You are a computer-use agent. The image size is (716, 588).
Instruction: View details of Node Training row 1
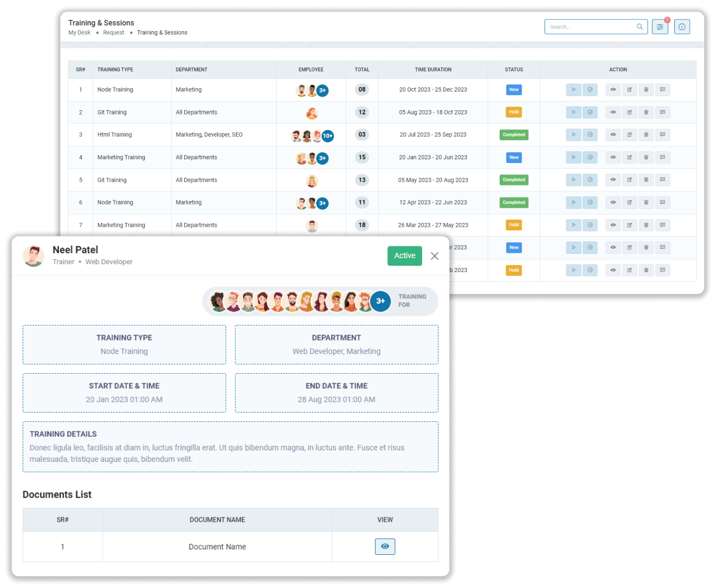point(613,90)
